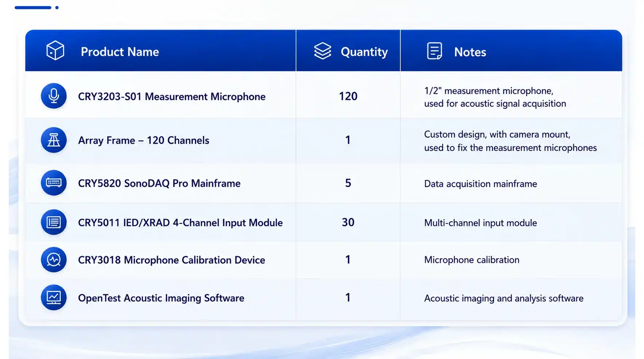Select CRY5011 IED/XRAD 4-Channel Input Module text

pos(180,223)
